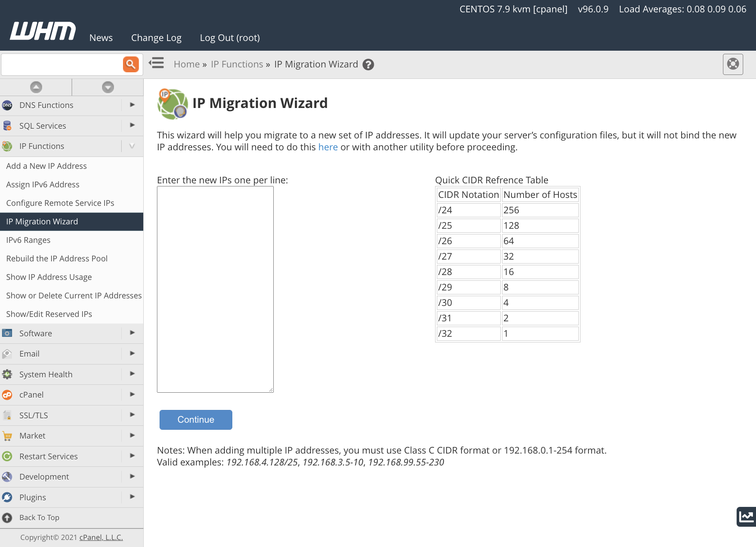The image size is (756, 547).
Task: Open the help question mark icon
Action: click(x=368, y=65)
